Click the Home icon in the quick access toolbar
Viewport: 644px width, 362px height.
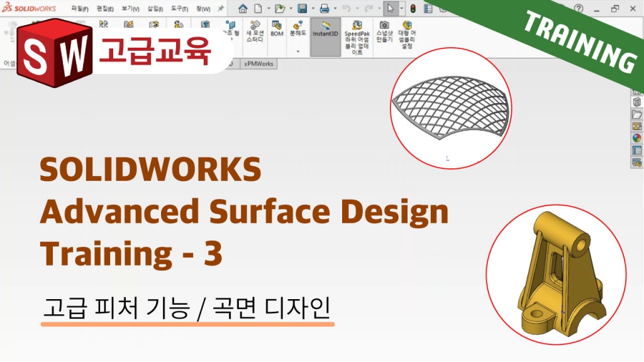tap(243, 8)
